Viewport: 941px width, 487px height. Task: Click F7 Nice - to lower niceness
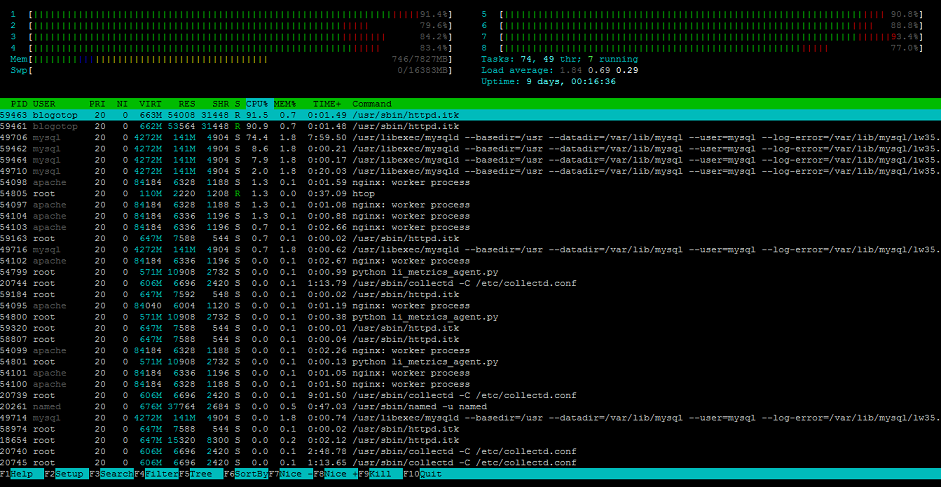[x=290, y=474]
